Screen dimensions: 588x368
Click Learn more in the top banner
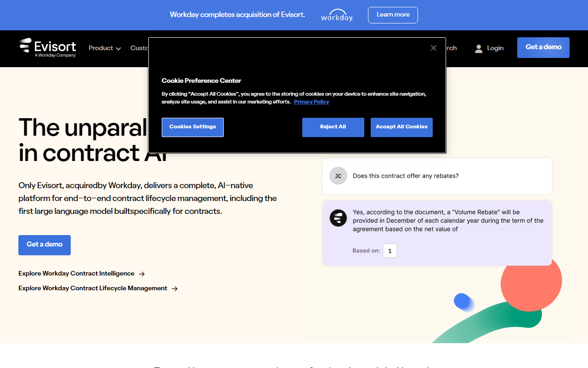[393, 15]
